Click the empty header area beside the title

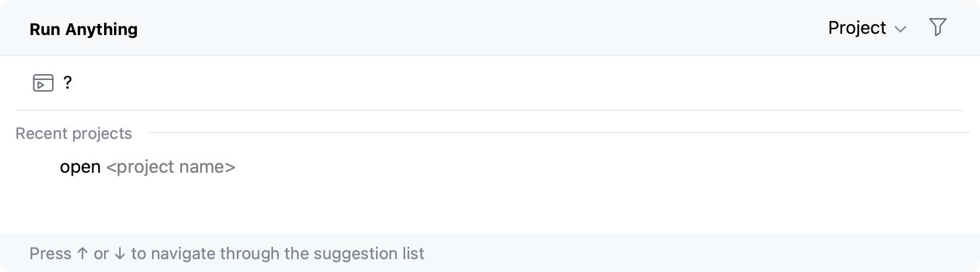[x=468, y=28]
